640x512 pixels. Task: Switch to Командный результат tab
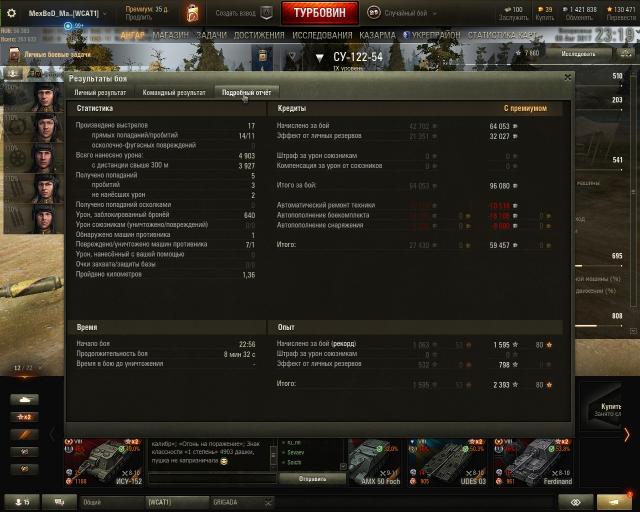tap(174, 93)
